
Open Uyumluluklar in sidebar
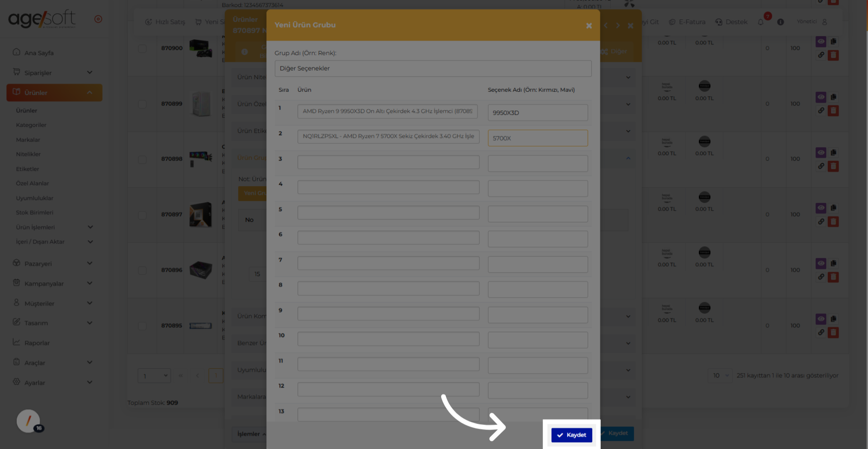click(x=35, y=198)
